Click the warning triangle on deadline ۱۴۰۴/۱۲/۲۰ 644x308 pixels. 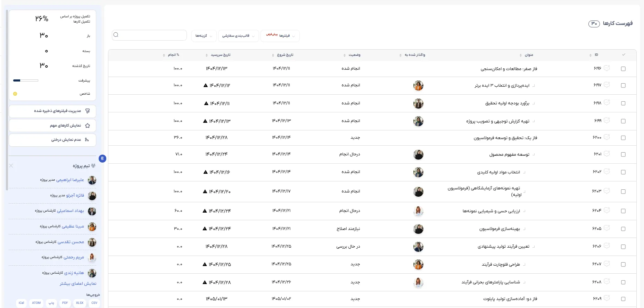click(205, 191)
